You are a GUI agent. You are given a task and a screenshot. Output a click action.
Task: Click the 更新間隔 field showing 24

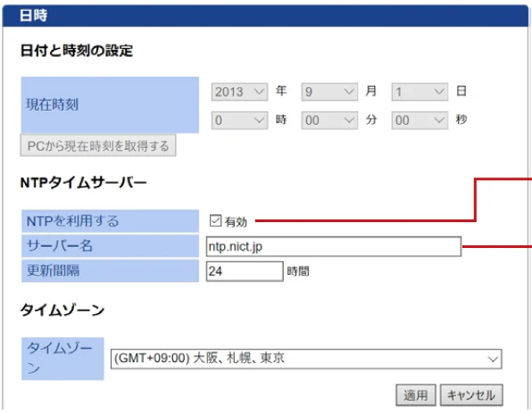pos(245,271)
